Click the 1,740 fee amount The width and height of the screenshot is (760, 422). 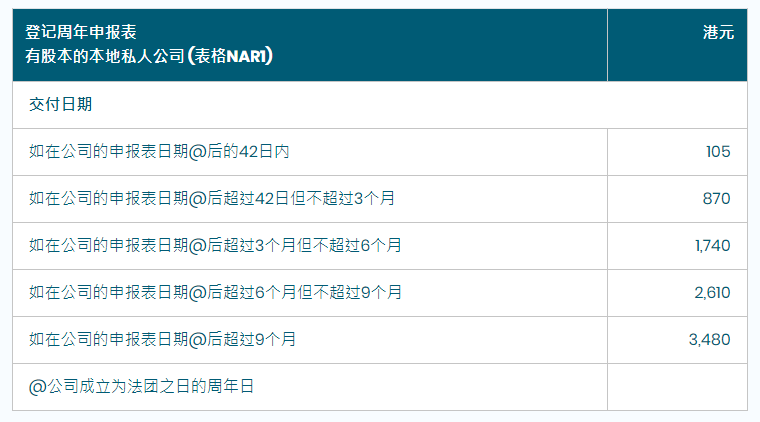712,245
